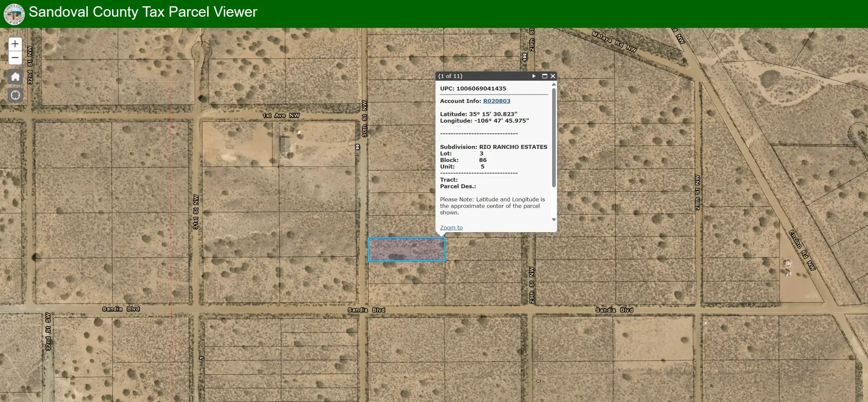The image size is (868, 402).
Task: Click the Sandoval County Tax Parcel Viewer title
Action: click(x=143, y=12)
